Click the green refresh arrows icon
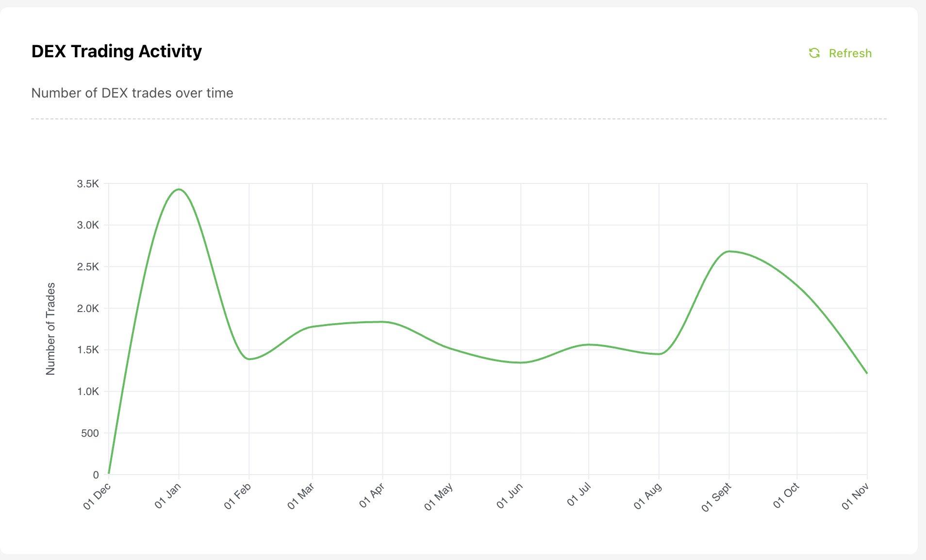The width and height of the screenshot is (926, 560). click(x=814, y=53)
